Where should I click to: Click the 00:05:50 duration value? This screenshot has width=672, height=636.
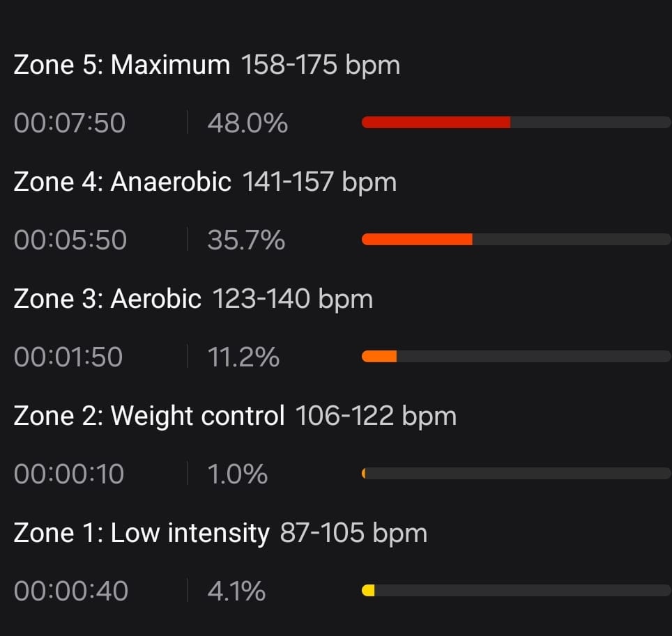(x=70, y=240)
